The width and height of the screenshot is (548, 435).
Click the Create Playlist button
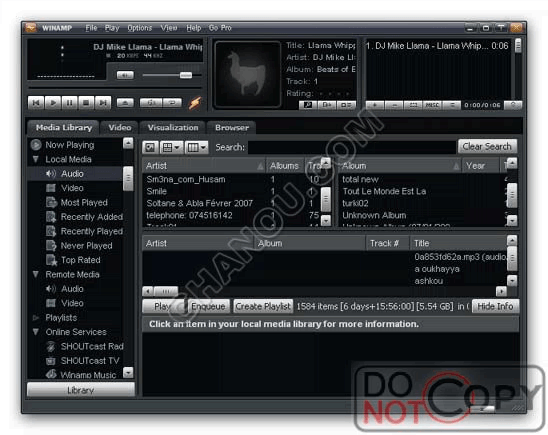pos(263,306)
